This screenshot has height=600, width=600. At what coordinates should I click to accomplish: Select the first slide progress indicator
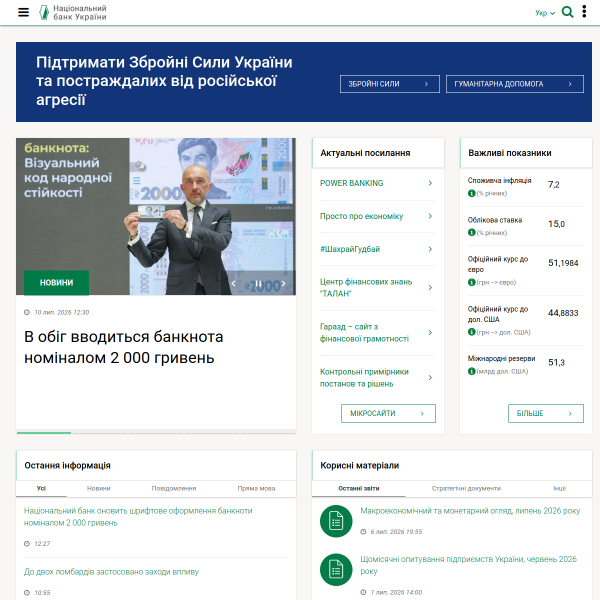point(44,433)
